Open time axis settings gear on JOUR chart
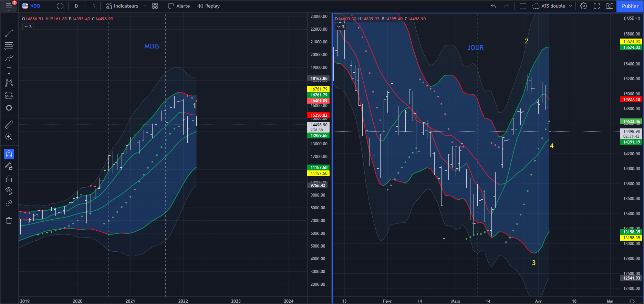The image size is (644, 304). (632, 301)
